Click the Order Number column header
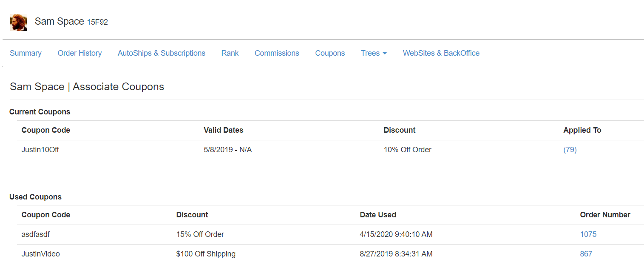This screenshot has width=644, height=279. [x=604, y=215]
